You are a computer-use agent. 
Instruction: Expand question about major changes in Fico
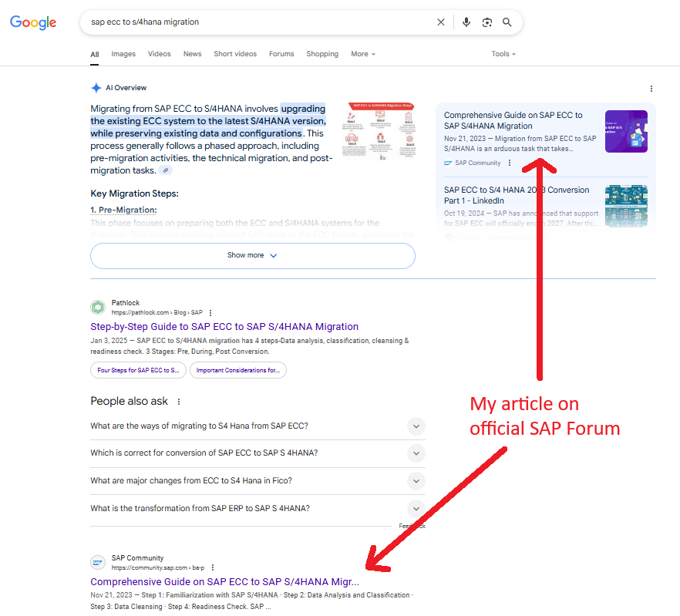(x=258, y=480)
